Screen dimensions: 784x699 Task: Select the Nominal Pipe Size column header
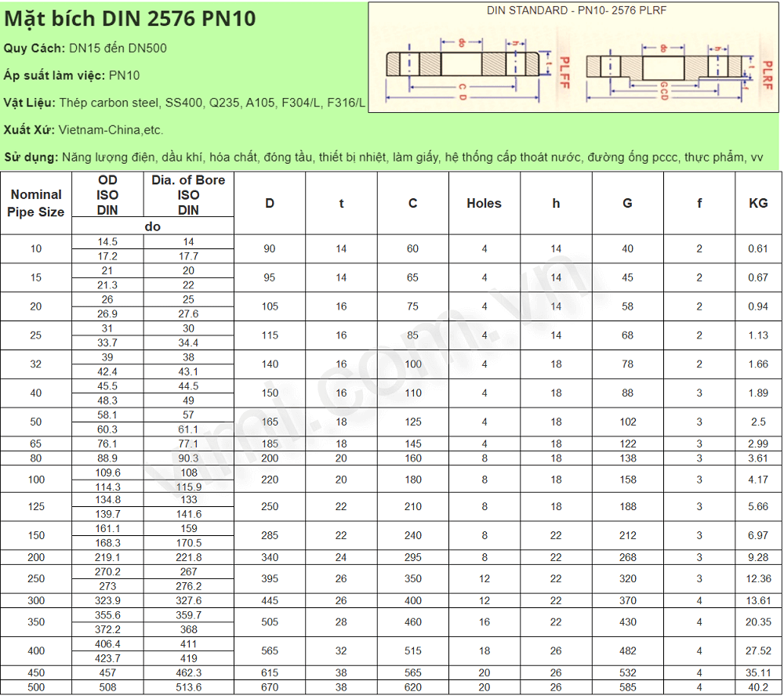click(x=36, y=203)
